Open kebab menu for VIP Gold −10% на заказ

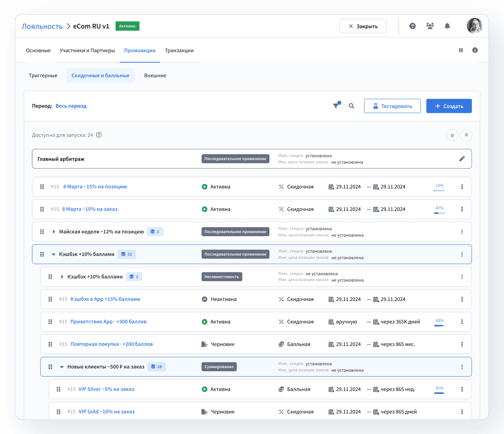click(462, 411)
